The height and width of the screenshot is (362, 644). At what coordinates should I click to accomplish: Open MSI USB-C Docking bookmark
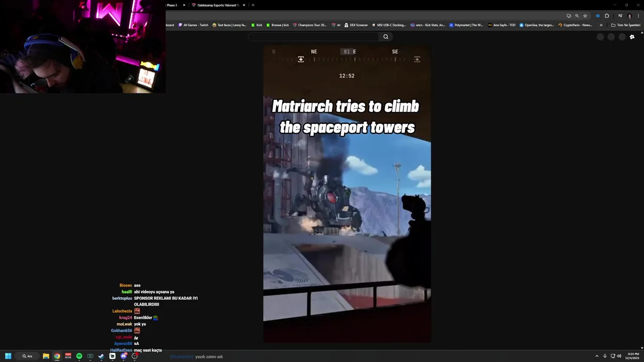(x=389, y=25)
